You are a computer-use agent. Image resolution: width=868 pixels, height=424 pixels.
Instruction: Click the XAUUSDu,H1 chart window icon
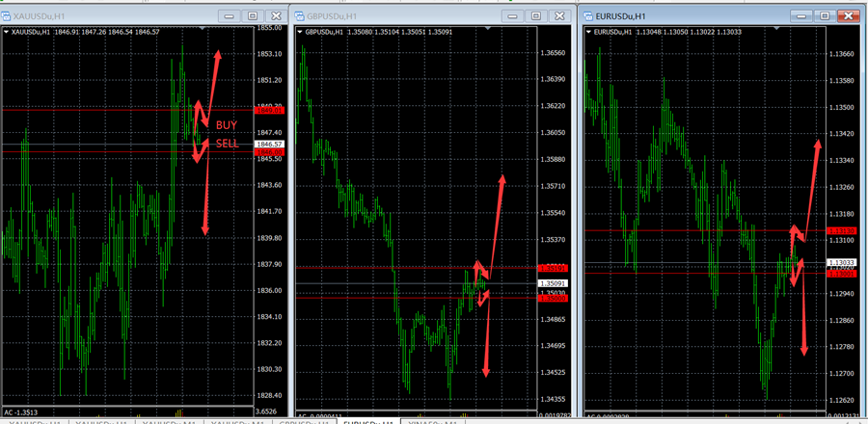click(7, 16)
